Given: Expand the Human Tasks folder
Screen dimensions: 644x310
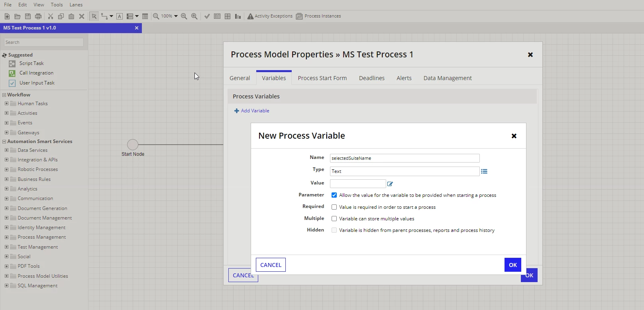Looking at the screenshot, I should tap(6, 104).
